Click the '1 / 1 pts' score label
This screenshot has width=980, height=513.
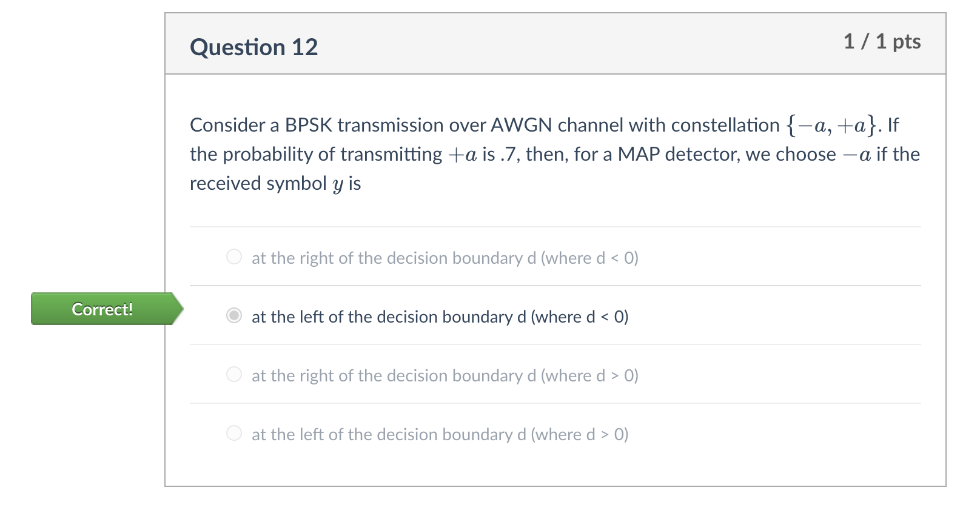coord(882,42)
